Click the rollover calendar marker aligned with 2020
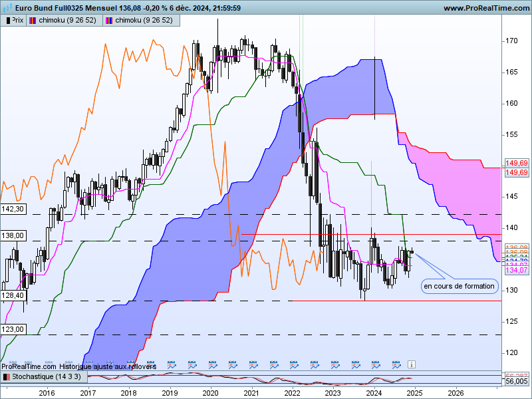The height and width of the screenshot is (399, 532). coord(213,364)
